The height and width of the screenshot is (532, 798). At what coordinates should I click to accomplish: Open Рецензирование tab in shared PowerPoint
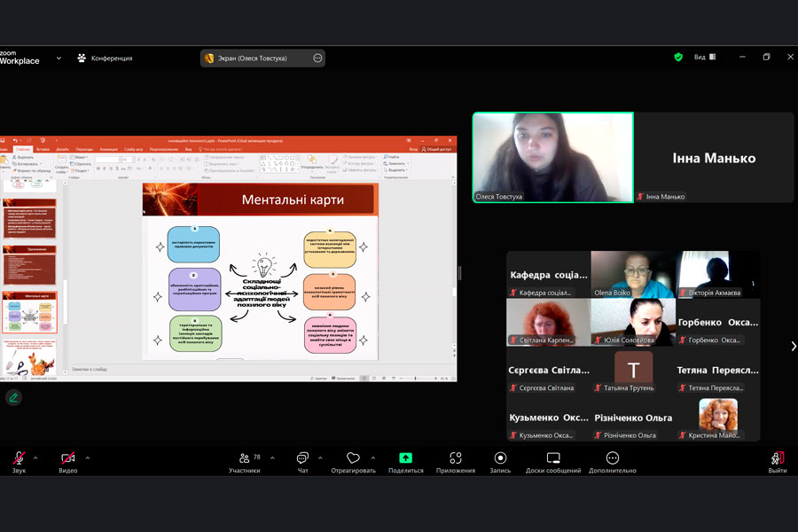coord(164,149)
